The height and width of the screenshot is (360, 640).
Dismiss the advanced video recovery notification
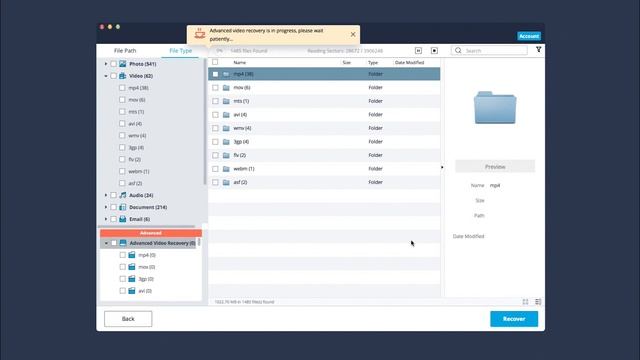(353, 34)
